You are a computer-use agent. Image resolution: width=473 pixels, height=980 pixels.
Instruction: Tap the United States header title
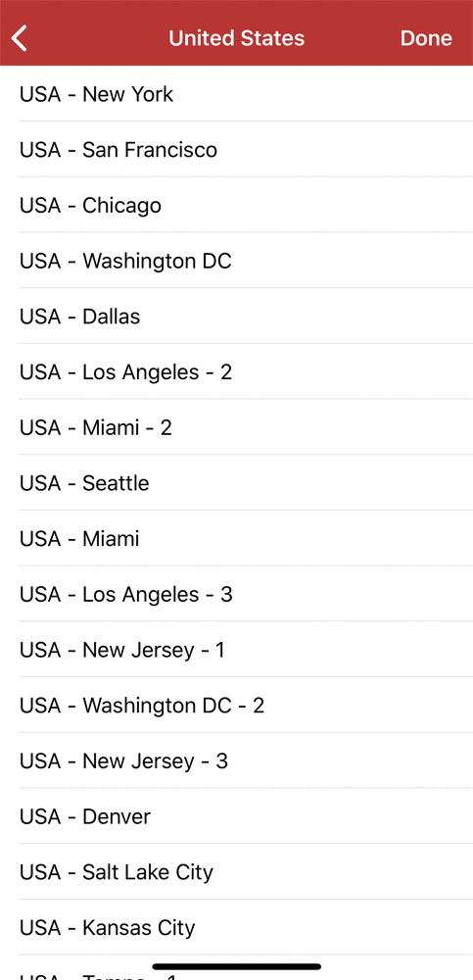click(x=236, y=38)
